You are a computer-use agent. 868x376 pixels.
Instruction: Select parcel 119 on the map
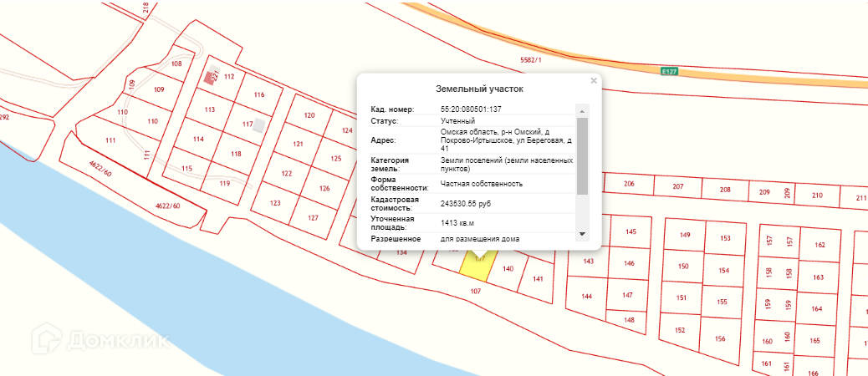224,183
